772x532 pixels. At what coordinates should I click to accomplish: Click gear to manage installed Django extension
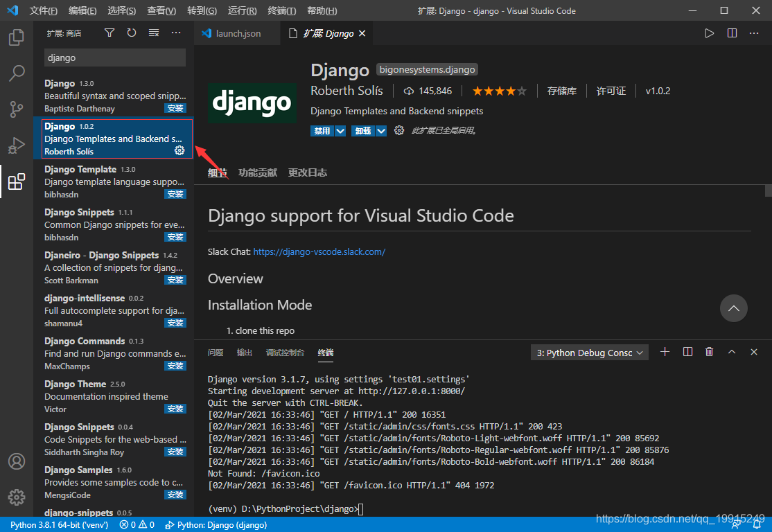click(398, 130)
